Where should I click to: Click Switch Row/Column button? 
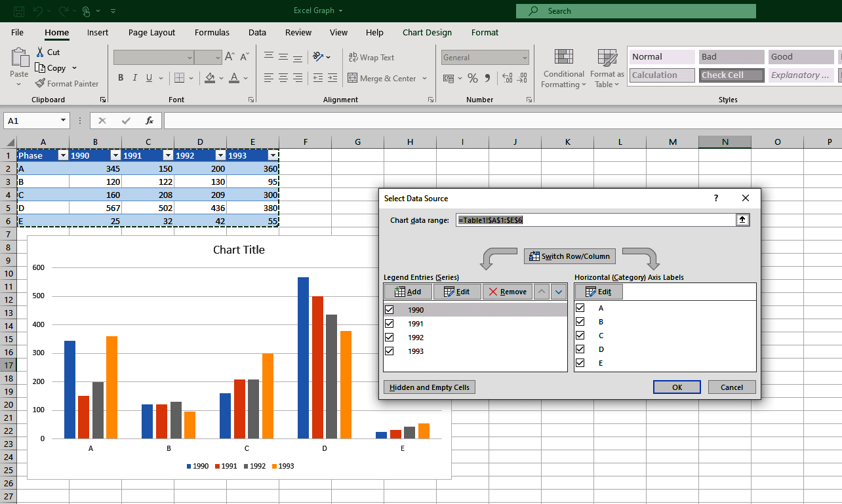tap(569, 256)
